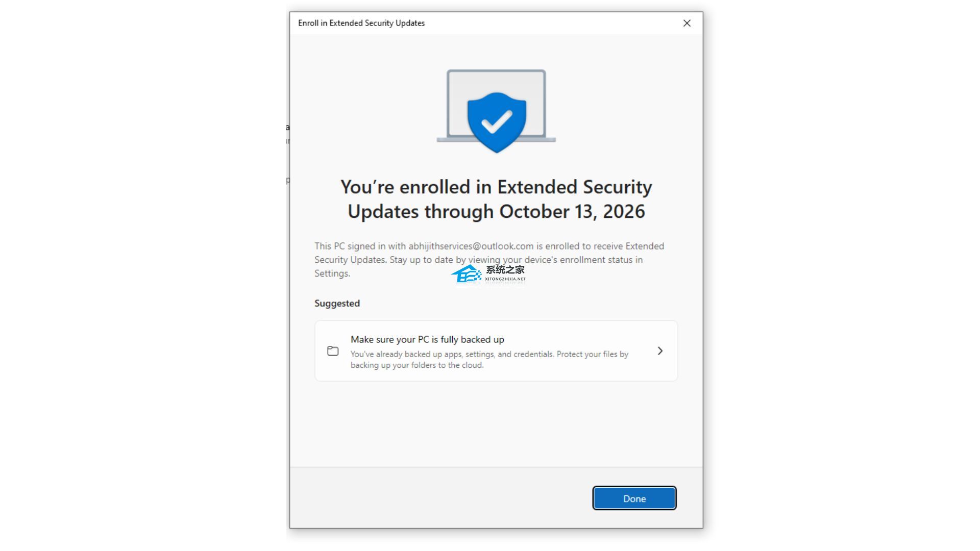Click the empty title bar area
Screen dimensions: 980x551
pos(551,23)
